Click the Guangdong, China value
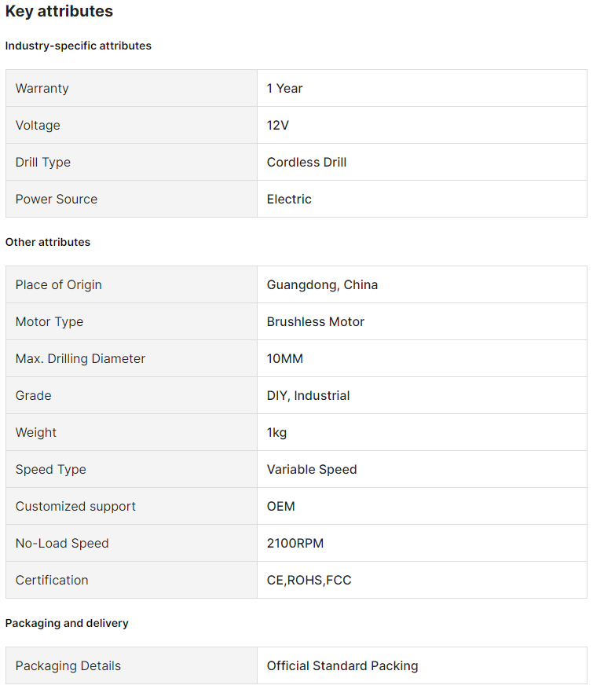Screen dimensions: 593x700 [322, 284]
